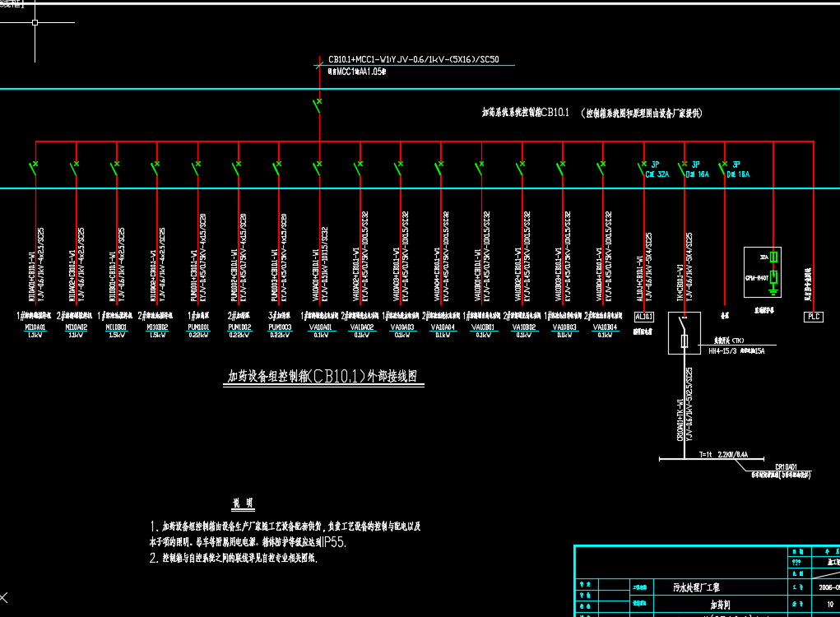Select the CR10A01 crane tag text
Screen dimensions: 840x617
(786, 467)
